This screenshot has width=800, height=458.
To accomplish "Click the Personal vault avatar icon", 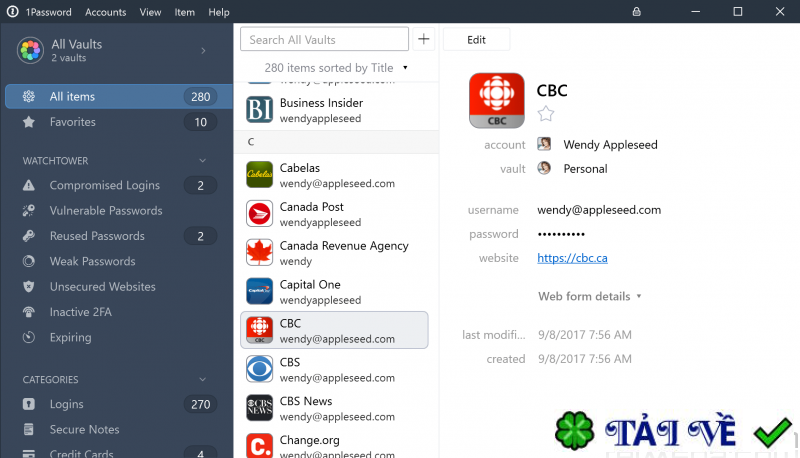I will (544, 168).
